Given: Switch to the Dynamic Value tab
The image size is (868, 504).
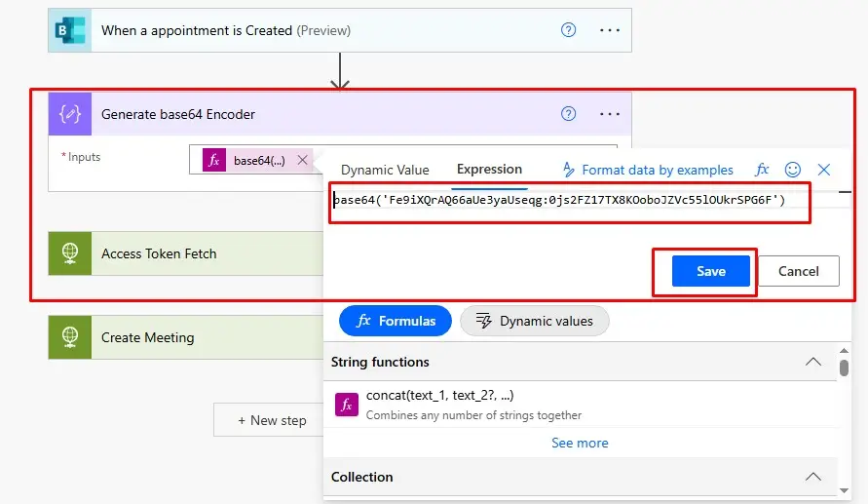Looking at the screenshot, I should click(385, 170).
